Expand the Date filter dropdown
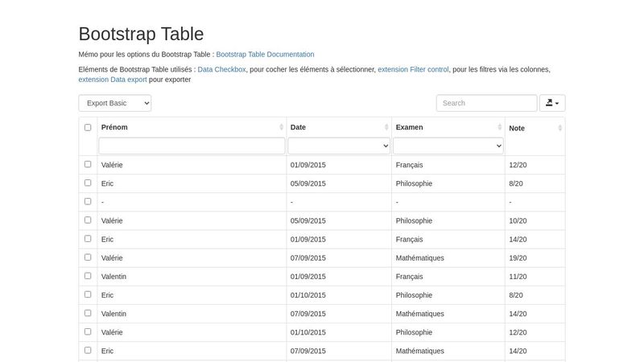This screenshot has width=644, height=362. [339, 146]
